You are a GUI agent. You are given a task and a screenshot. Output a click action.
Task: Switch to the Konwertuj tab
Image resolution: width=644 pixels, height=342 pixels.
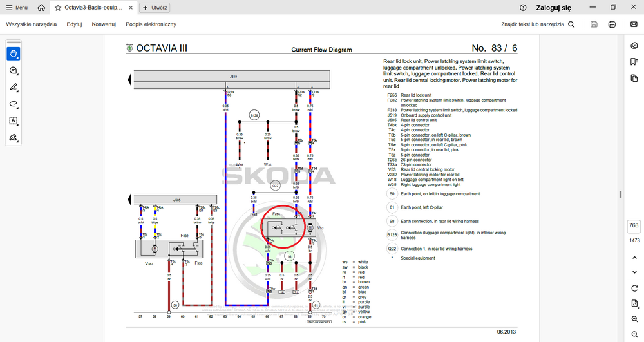[104, 24]
